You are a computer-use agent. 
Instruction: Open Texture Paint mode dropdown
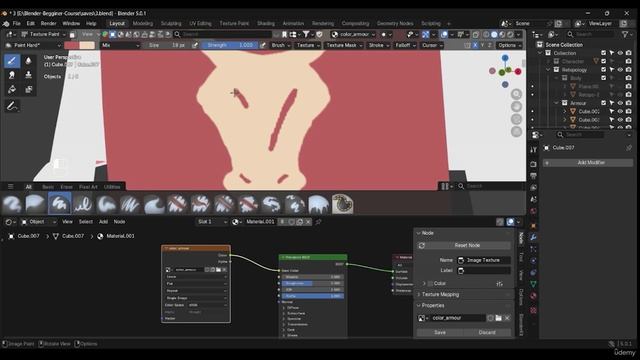(x=43, y=35)
